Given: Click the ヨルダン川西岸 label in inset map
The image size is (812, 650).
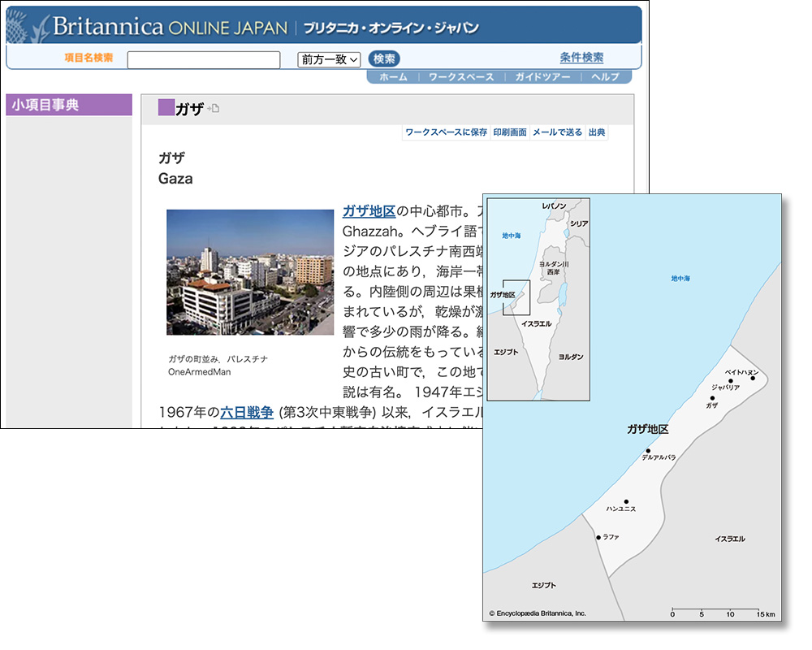Looking at the screenshot, I should click(554, 267).
